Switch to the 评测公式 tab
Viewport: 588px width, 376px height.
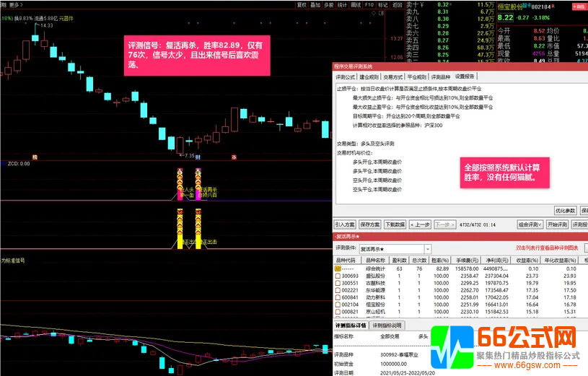click(x=346, y=76)
